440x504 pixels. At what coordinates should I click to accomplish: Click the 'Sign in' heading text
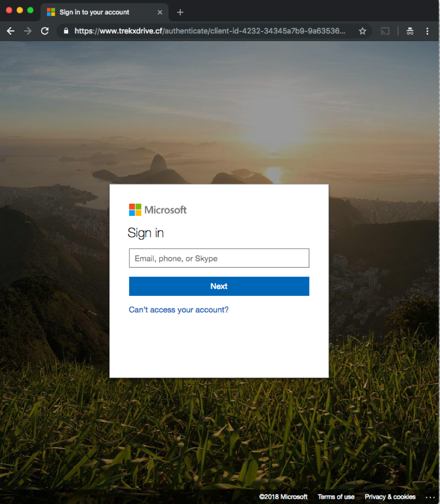pyautogui.click(x=146, y=233)
